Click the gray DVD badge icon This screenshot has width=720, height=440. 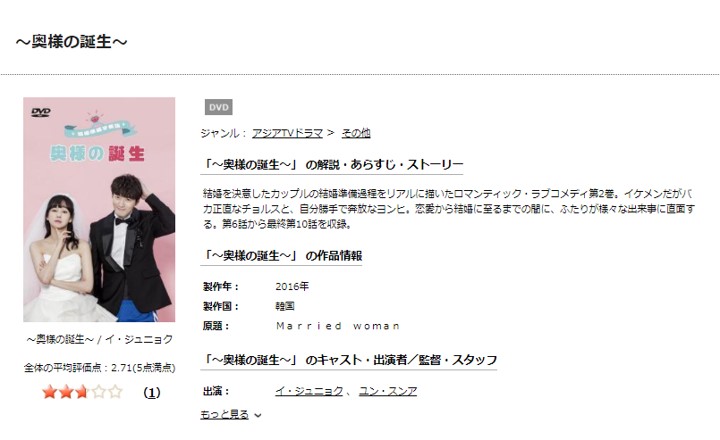pyautogui.click(x=219, y=107)
